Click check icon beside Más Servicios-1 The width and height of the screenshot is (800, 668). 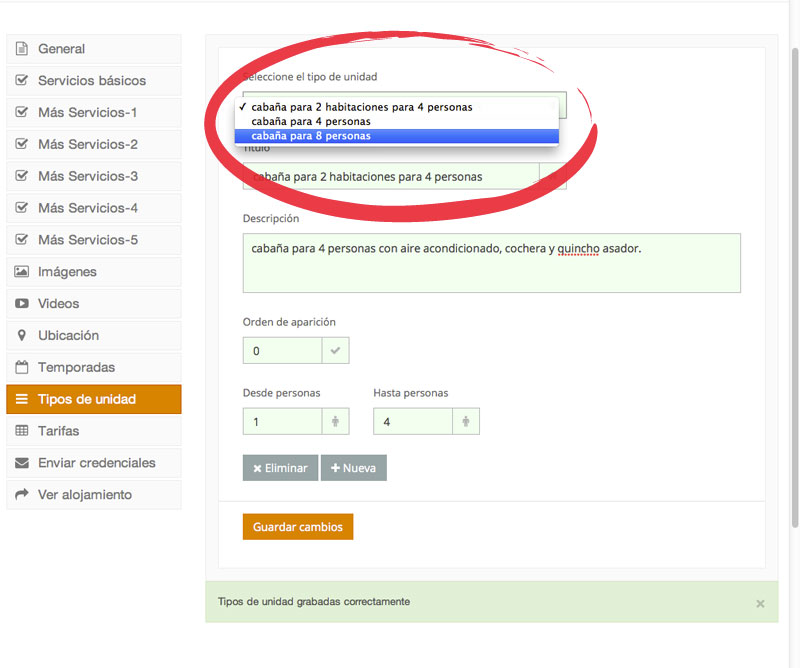pos(21,112)
